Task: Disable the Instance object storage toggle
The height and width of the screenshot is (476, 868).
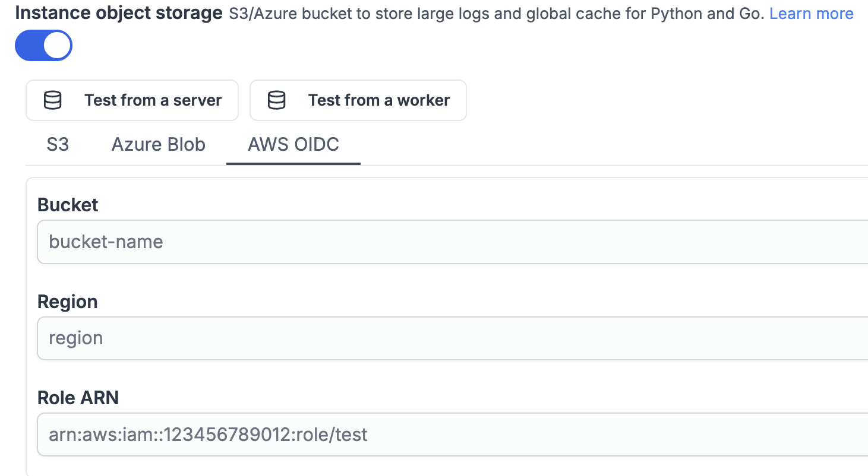Action: point(43,46)
